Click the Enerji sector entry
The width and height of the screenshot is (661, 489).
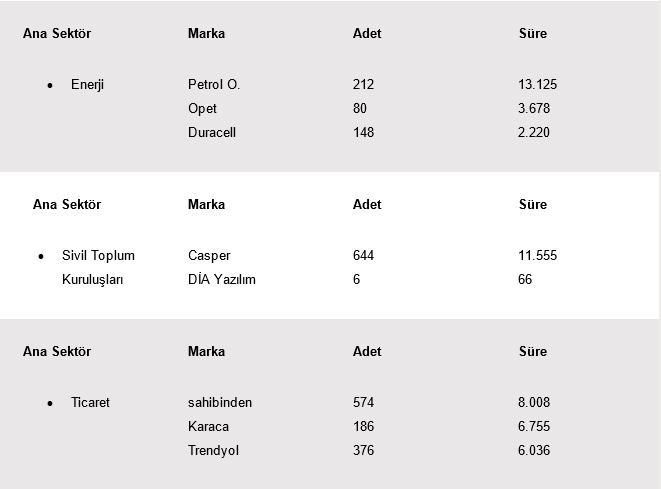pyautogui.click(x=87, y=85)
